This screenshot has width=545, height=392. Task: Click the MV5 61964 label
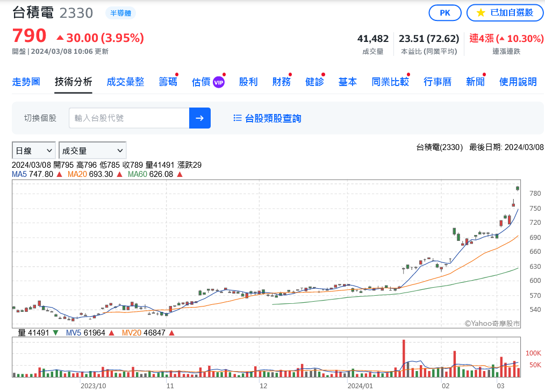(x=85, y=333)
